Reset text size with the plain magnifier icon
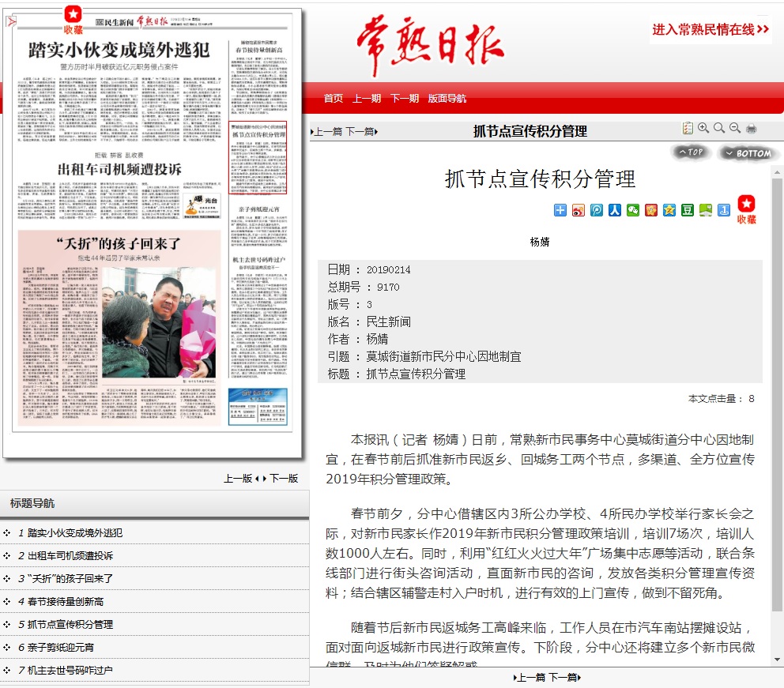 tap(719, 129)
